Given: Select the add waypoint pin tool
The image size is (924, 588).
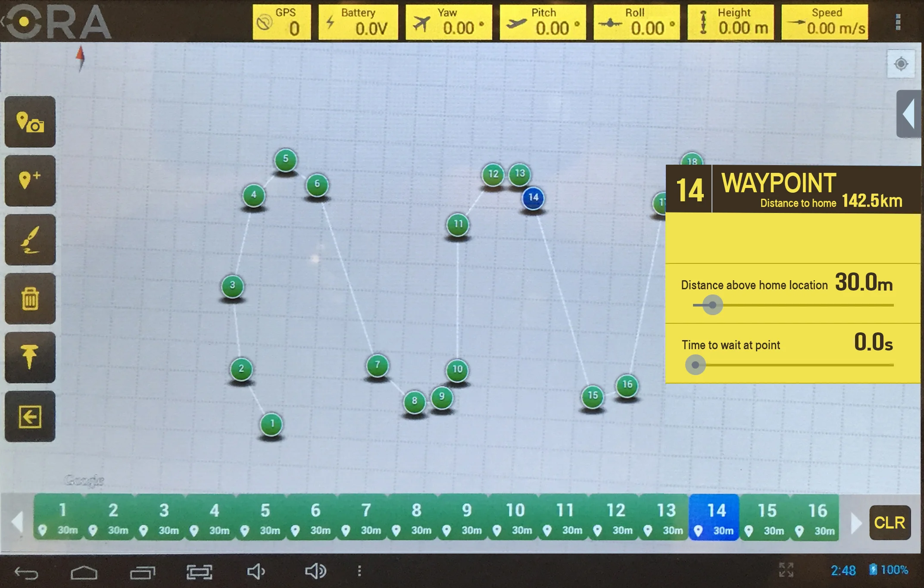Looking at the screenshot, I should coord(30,181).
